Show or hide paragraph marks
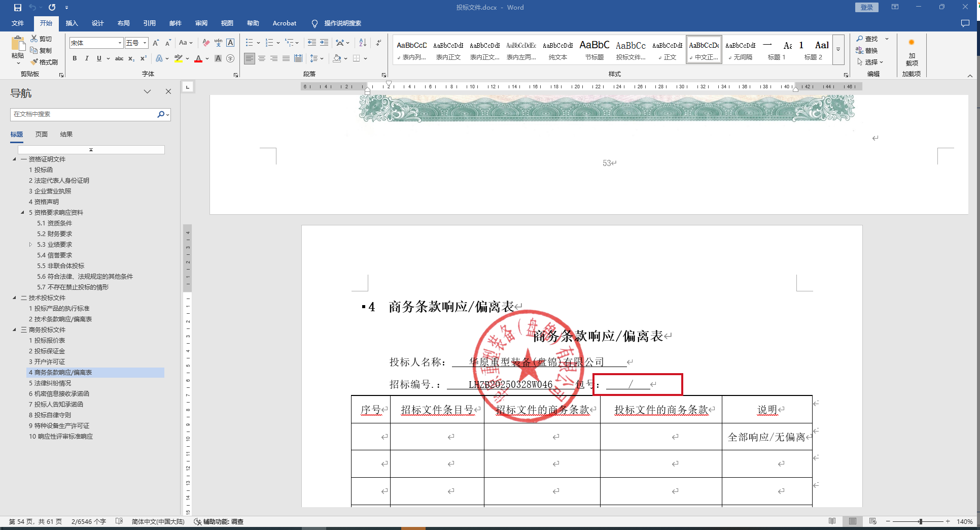This screenshot has width=980, height=530. coord(378,43)
